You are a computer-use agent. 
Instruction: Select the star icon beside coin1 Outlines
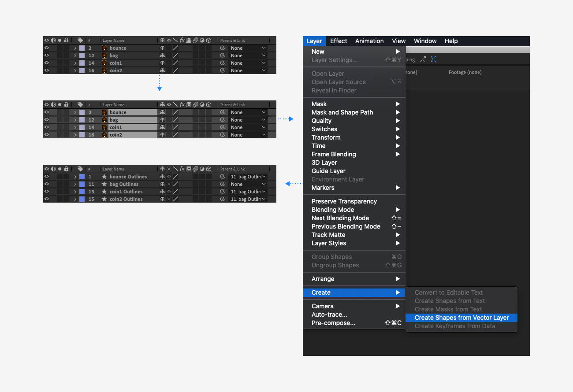click(x=104, y=192)
